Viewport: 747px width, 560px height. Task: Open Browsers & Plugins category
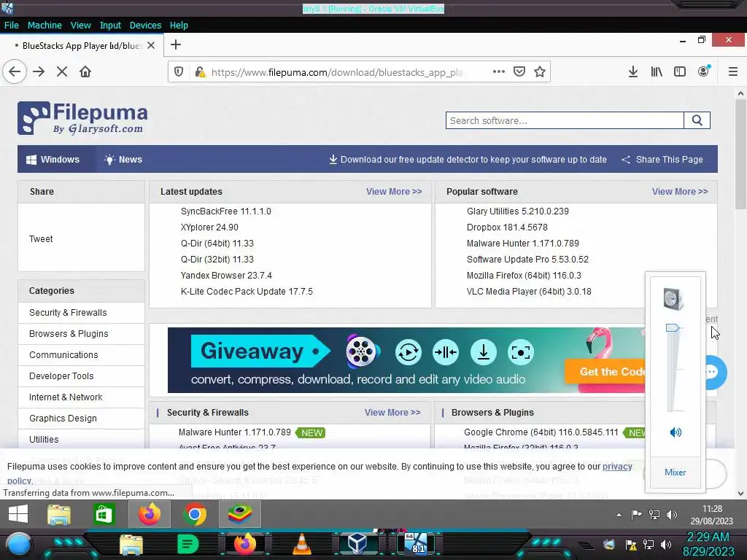click(69, 334)
